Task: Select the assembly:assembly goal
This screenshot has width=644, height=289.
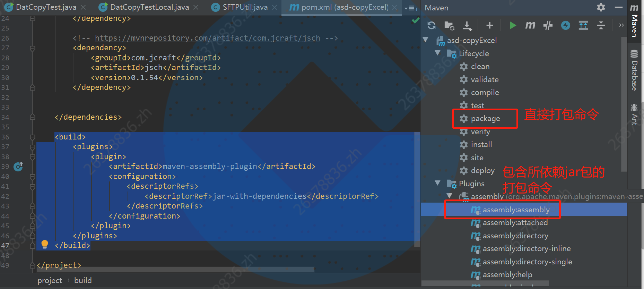Action: click(516, 210)
